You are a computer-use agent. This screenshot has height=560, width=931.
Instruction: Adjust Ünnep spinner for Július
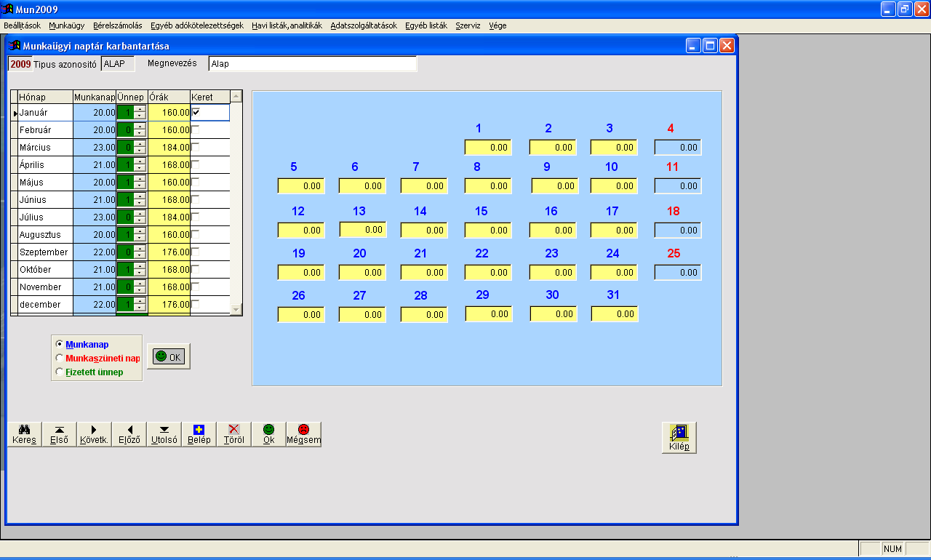point(140,217)
